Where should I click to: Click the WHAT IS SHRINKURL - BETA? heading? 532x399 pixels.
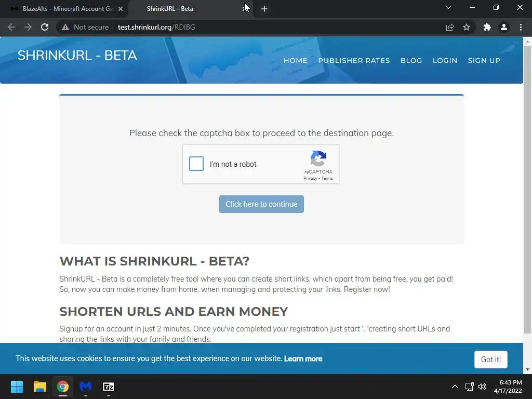154,261
